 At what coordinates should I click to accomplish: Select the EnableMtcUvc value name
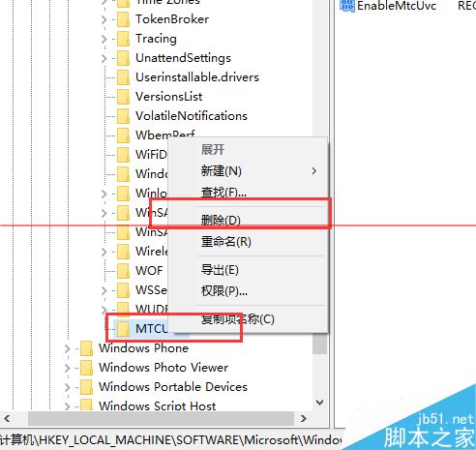pyautogui.click(x=397, y=6)
